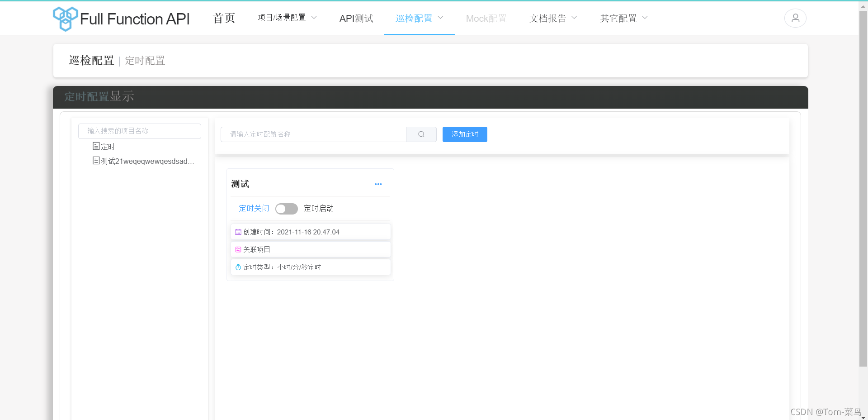This screenshot has height=420, width=868.
Task: Expand the 巡检配置 dropdown arrow
Action: tap(441, 18)
